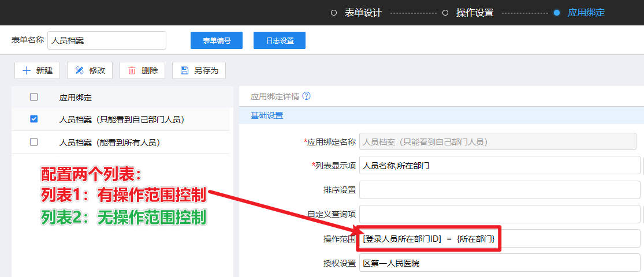Click the floppy disk icon for 另存为
This screenshot has width=644, height=277.
184,70
